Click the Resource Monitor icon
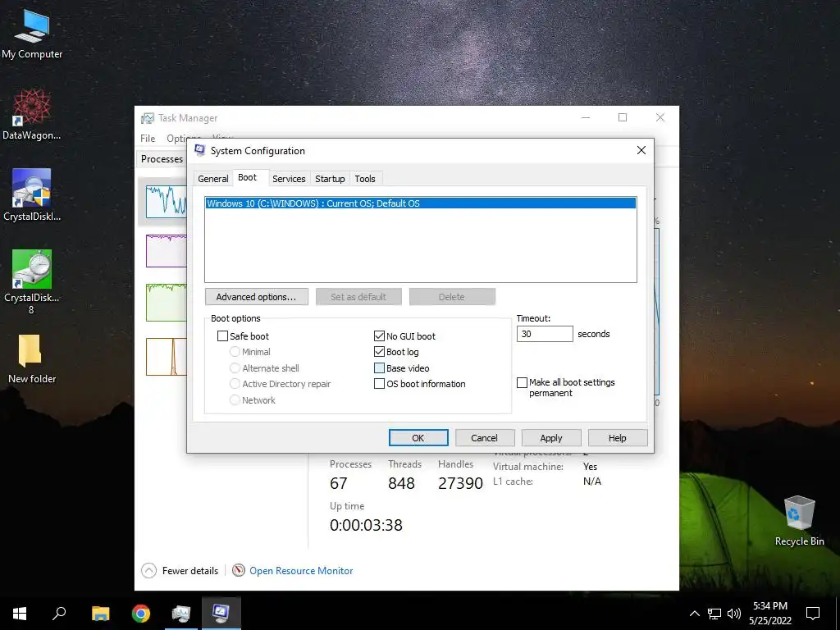The width and height of the screenshot is (840, 630). 239,571
